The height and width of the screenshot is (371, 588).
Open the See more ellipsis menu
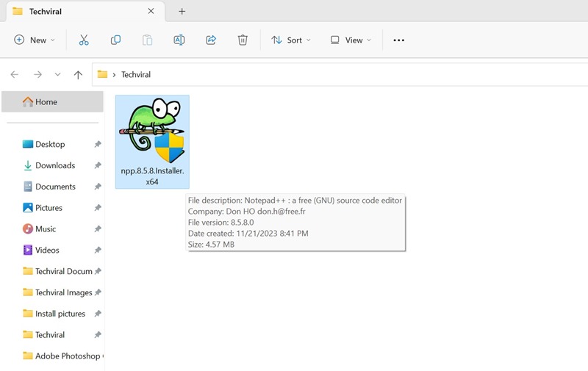[398, 40]
